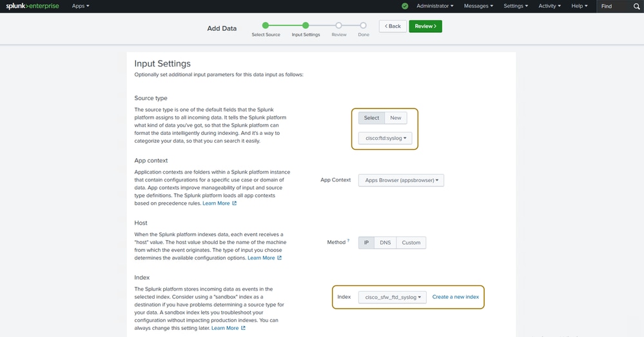Open the cisco:ftd:syslog source type dropdown
Screen dimensions: 644x337
385,138
